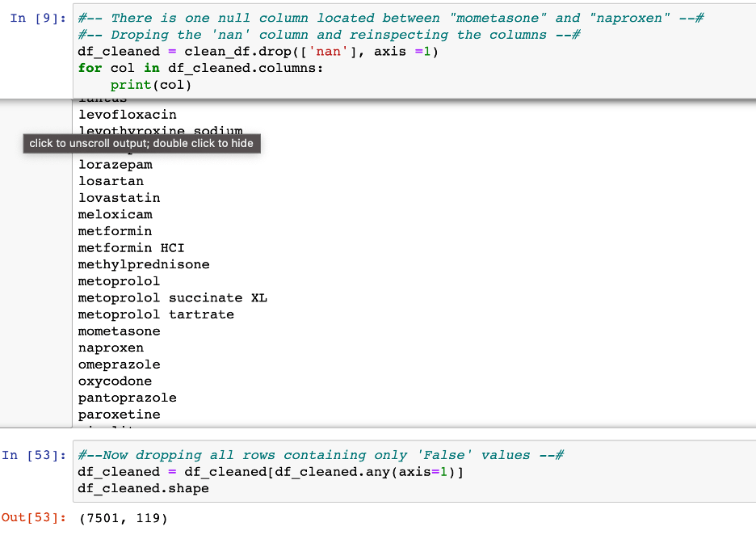
Task: Click the 'click to unscroll output' tooltip
Action: tap(141, 143)
